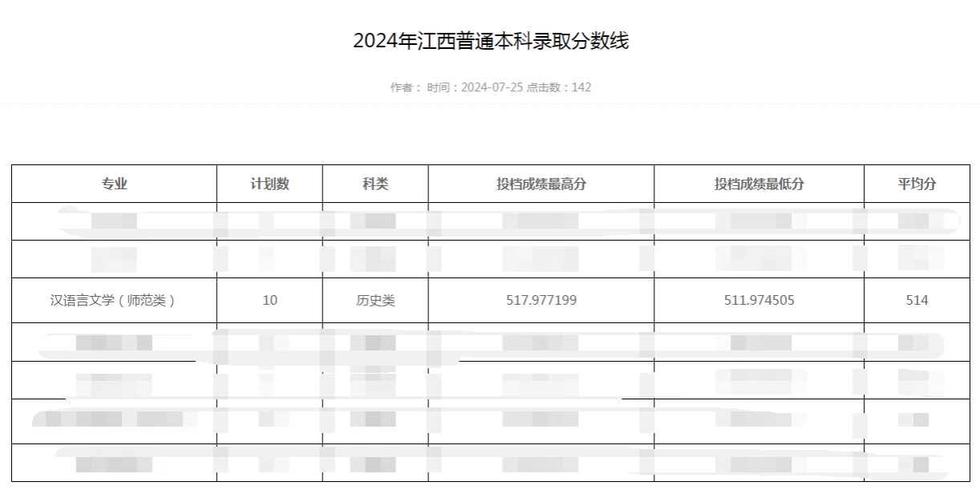The height and width of the screenshot is (490, 980).
Task: Select the 平均分 column header
Action: pyautogui.click(x=917, y=184)
